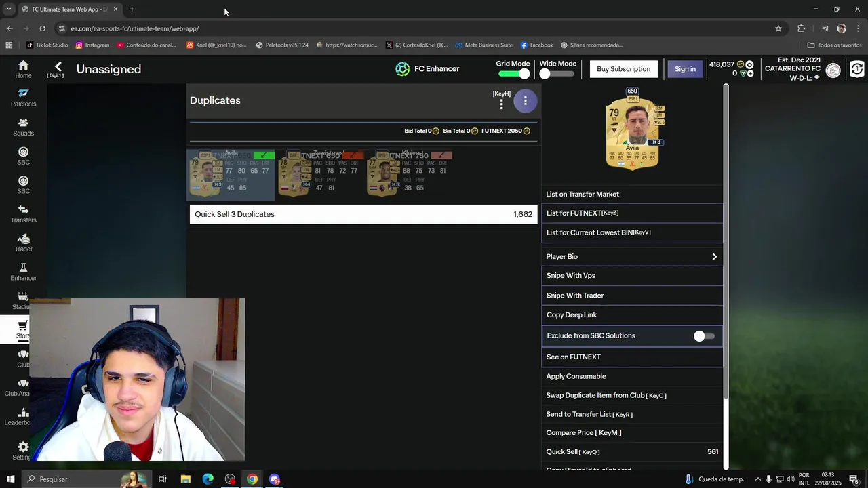Click the back arrow beside Unassigned
This screenshot has width=868, height=488.
[58, 66]
